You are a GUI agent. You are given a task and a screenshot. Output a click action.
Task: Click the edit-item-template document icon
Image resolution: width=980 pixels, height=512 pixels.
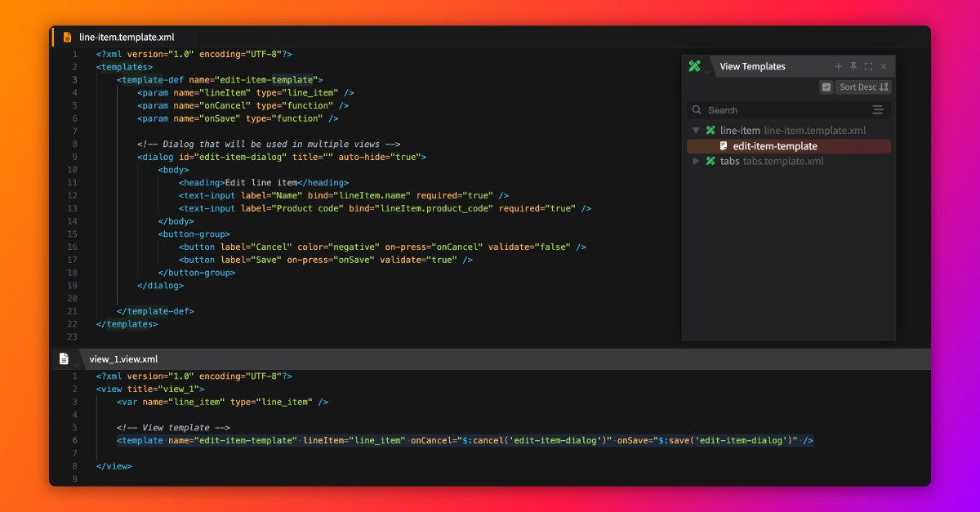pos(724,146)
